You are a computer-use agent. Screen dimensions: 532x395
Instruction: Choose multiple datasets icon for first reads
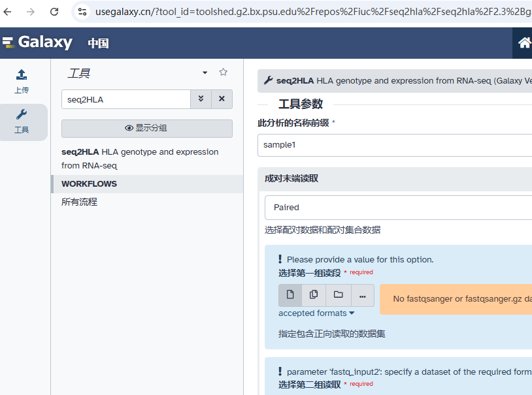click(314, 295)
